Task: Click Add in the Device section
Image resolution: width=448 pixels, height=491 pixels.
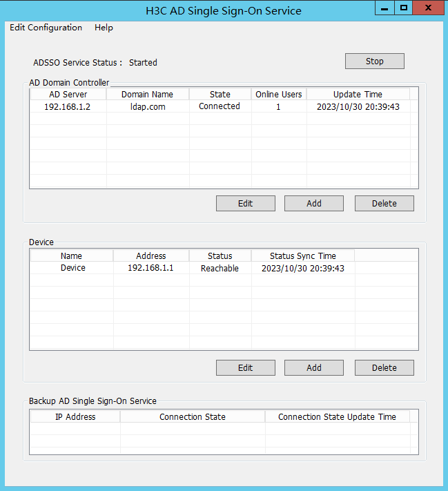Action: pyautogui.click(x=313, y=367)
